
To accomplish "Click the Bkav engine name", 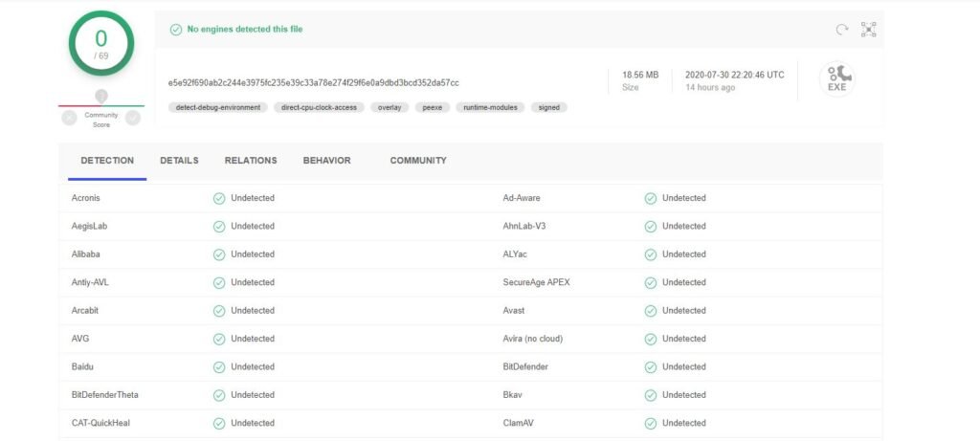I will click(512, 395).
